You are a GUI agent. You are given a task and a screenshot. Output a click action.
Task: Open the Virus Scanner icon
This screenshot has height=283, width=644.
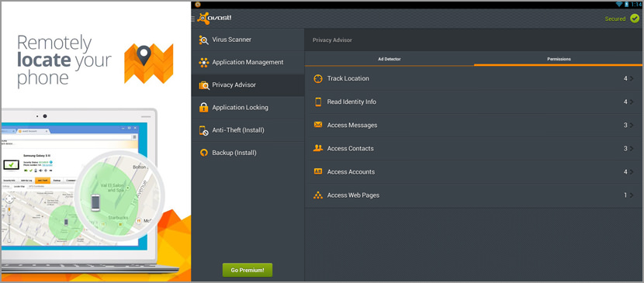204,40
